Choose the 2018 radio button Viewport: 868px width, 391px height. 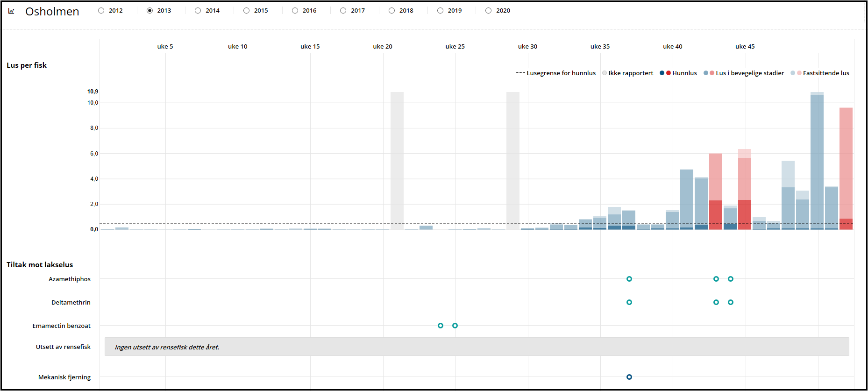[392, 10]
